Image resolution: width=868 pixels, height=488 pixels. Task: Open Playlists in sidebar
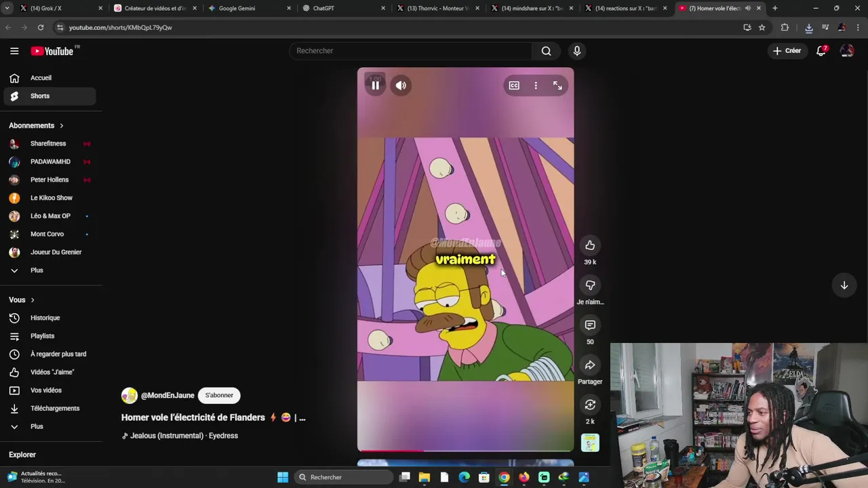pos(50,336)
